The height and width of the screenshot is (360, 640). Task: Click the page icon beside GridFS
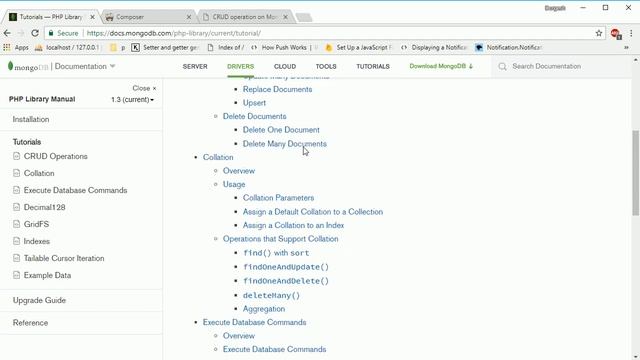[x=16, y=224]
